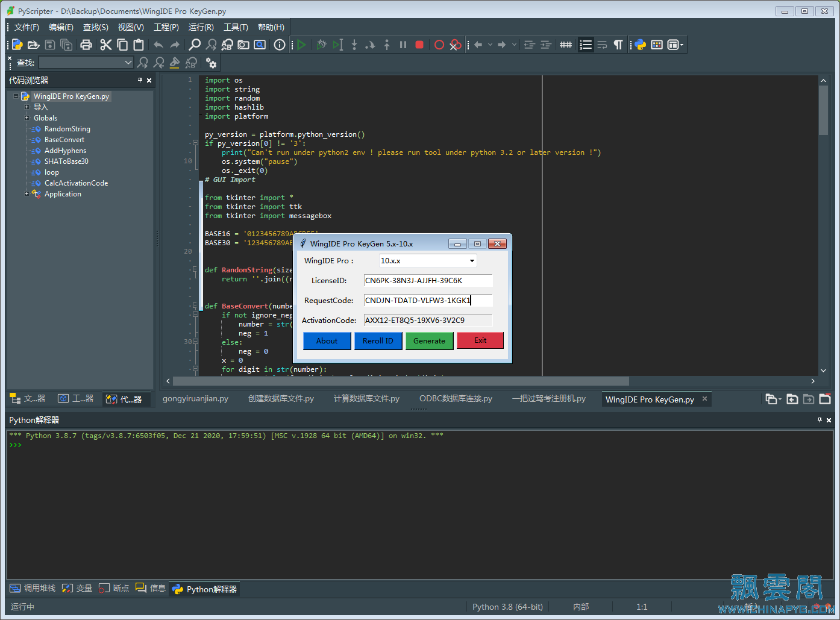
Task: Click the open file folder icon
Action: (33, 45)
